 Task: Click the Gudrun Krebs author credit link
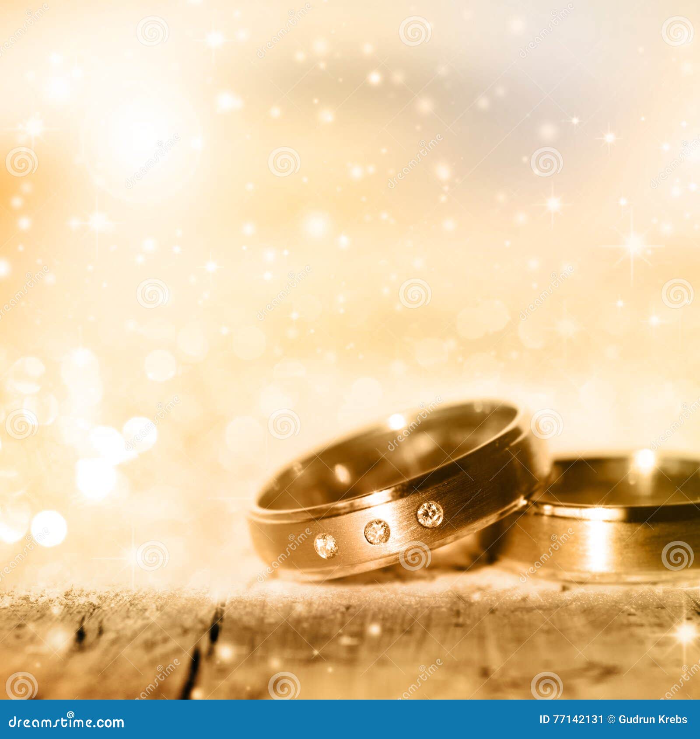pyautogui.click(x=654, y=719)
